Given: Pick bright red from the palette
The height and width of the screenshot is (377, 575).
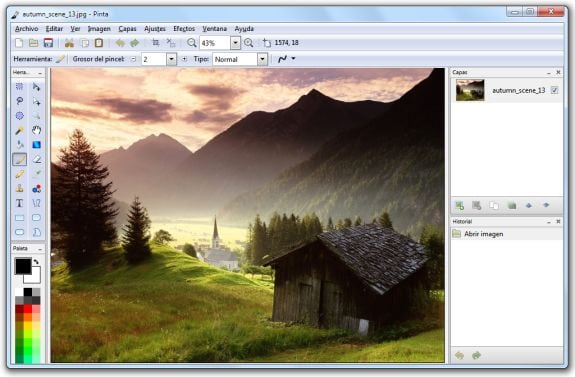Looking at the screenshot, I should coord(28,309).
